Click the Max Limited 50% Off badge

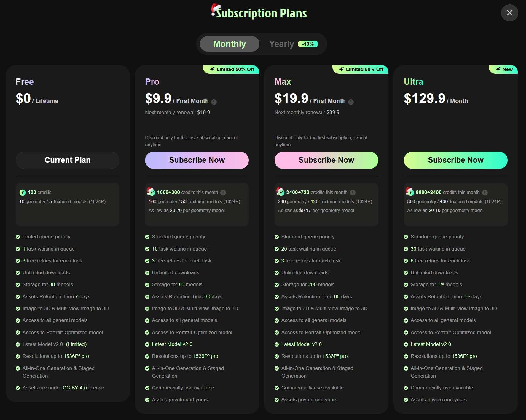(362, 69)
